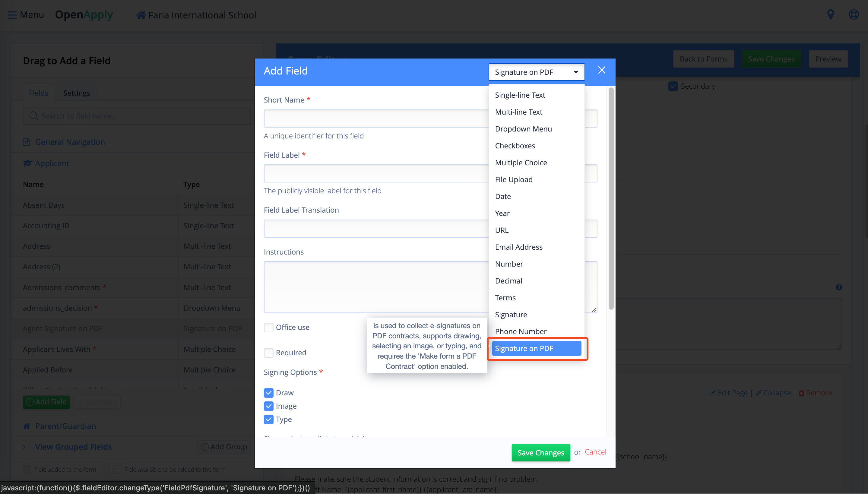Open the field type dropdown showing Signature on PDF
Viewport: 868px width, 494px height.
click(x=536, y=72)
